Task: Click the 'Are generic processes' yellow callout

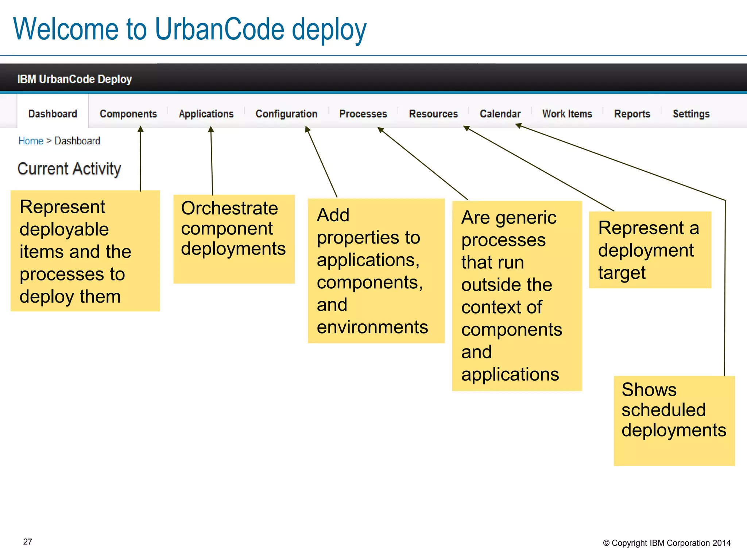Action: (x=517, y=296)
